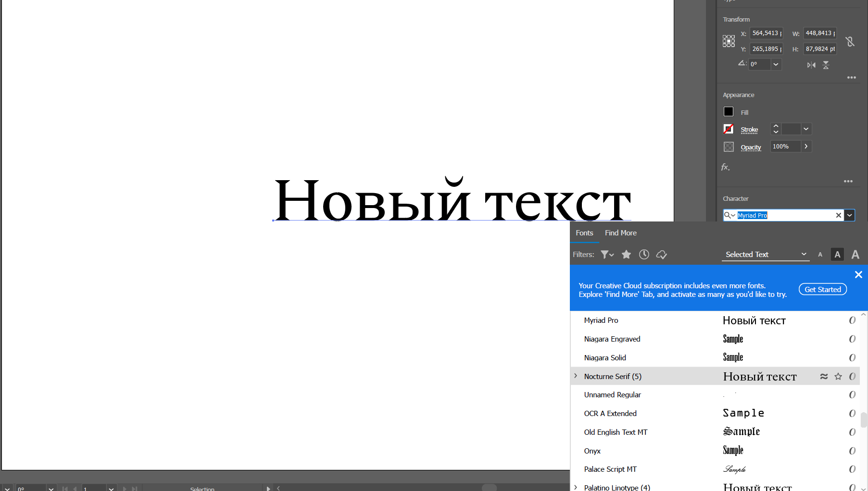Open the fx effects menu
Image resolution: width=868 pixels, height=491 pixels.
coord(725,167)
